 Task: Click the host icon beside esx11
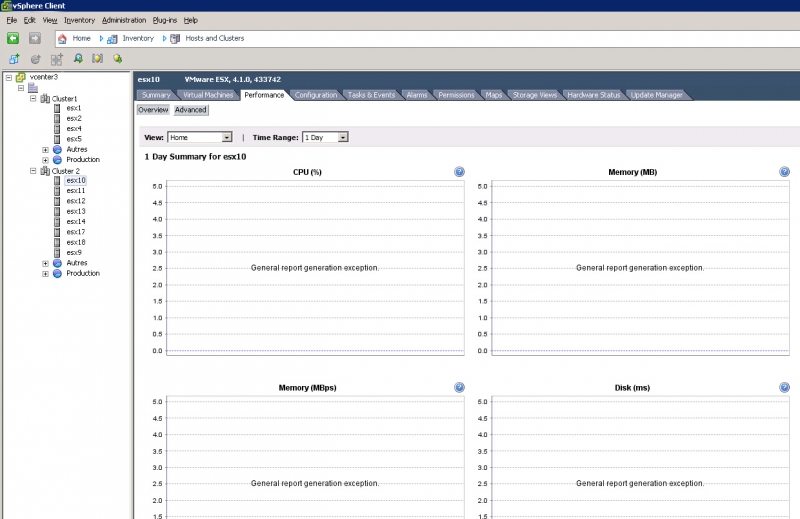(x=57, y=191)
